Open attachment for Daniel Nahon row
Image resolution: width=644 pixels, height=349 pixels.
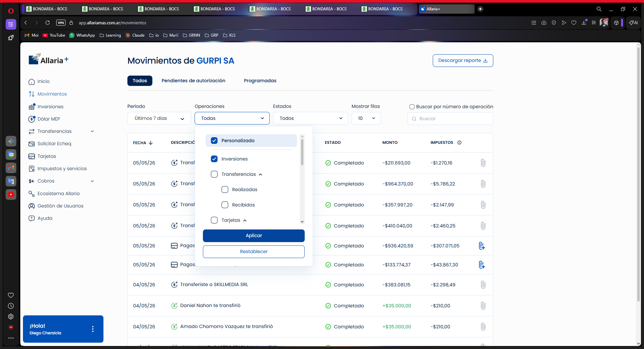[483, 306]
